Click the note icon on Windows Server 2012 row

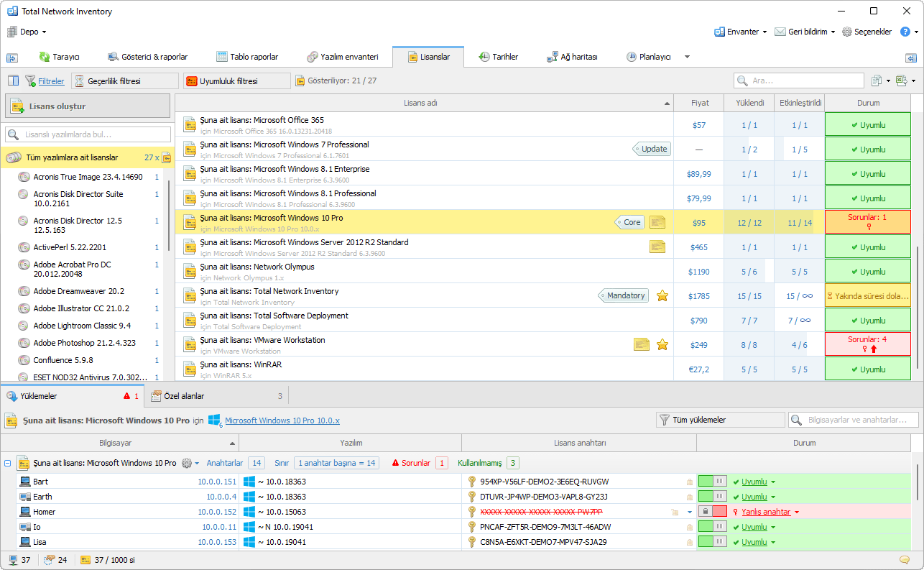(657, 247)
